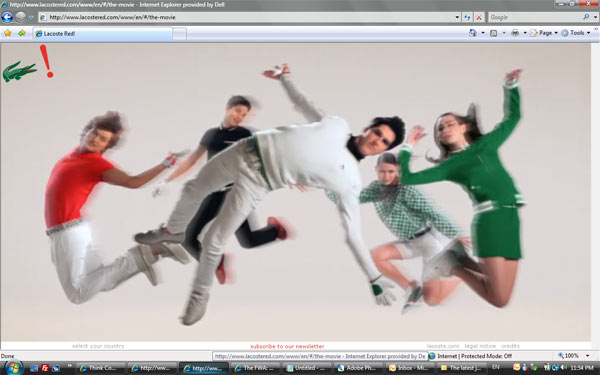Screen dimensions: 600x375
Task: Click the EN language bar indicator
Action: (496, 368)
